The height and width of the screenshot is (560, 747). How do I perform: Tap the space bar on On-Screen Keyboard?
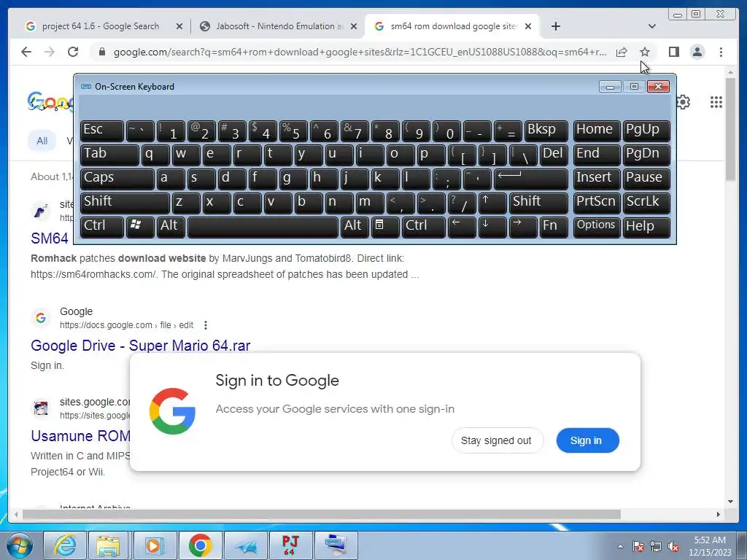click(x=263, y=227)
